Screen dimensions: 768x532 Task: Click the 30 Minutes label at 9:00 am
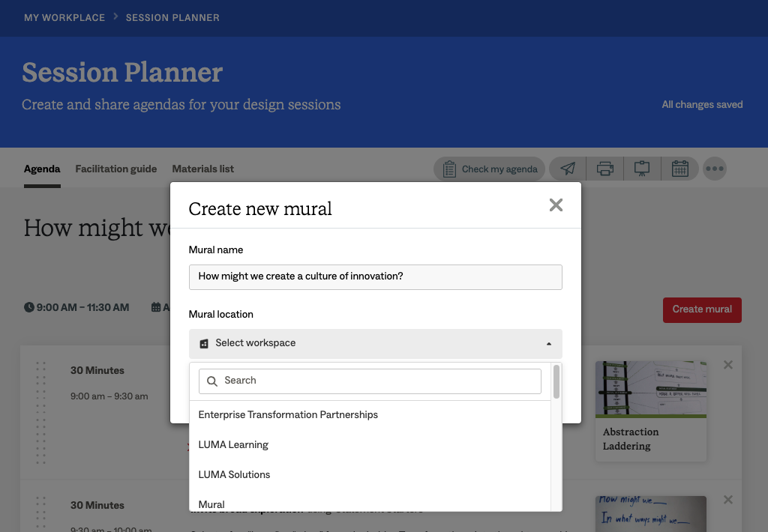tap(97, 370)
